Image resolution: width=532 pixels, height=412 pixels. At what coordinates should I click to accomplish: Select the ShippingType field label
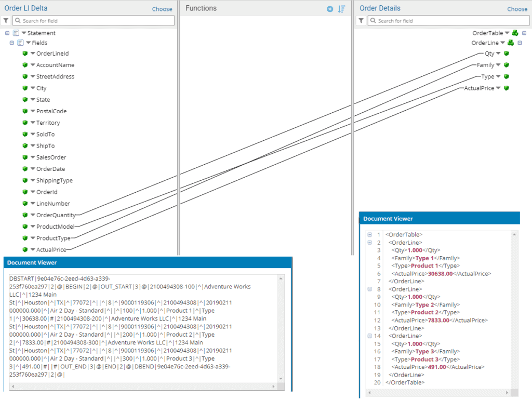point(54,180)
